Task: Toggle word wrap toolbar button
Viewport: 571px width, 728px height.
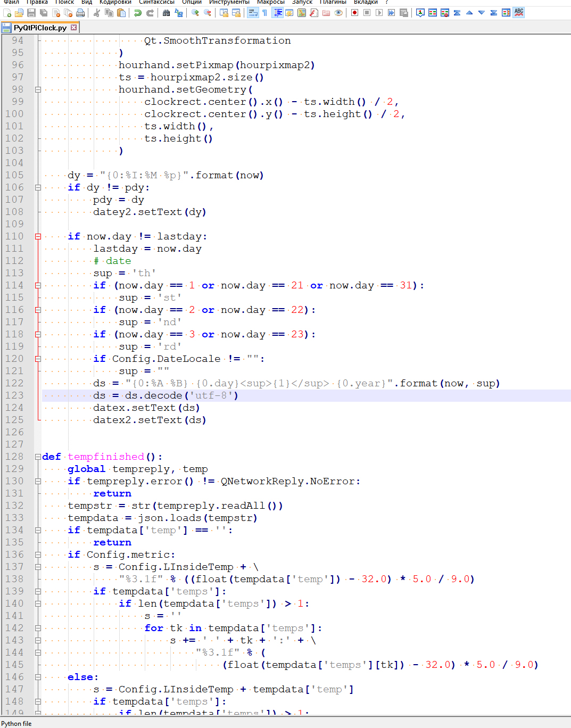Action: pyautogui.click(x=253, y=13)
